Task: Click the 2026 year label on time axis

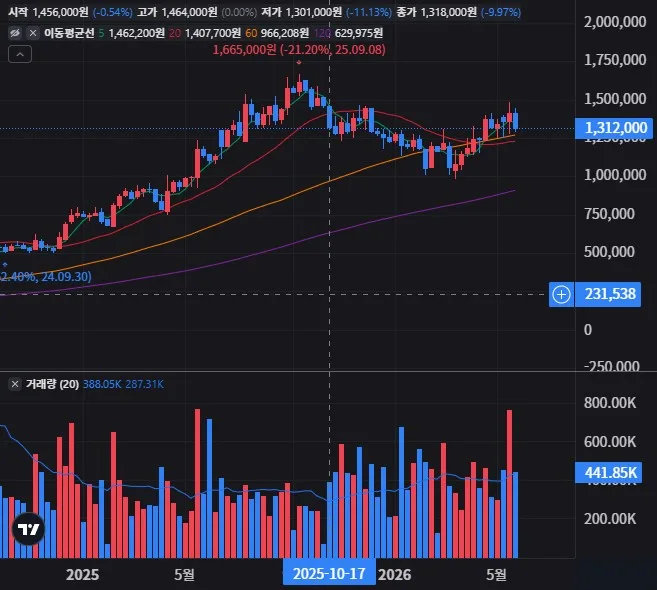Action: click(394, 574)
